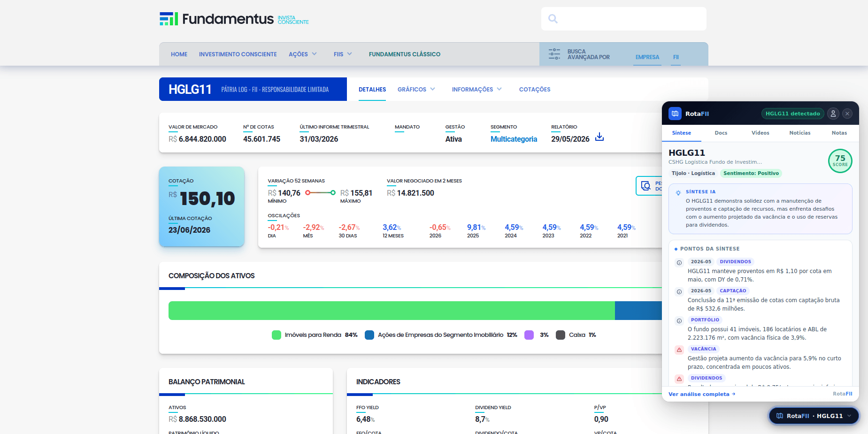This screenshot has width=868, height=434.
Task: Click the 75 score circle
Action: tap(840, 161)
